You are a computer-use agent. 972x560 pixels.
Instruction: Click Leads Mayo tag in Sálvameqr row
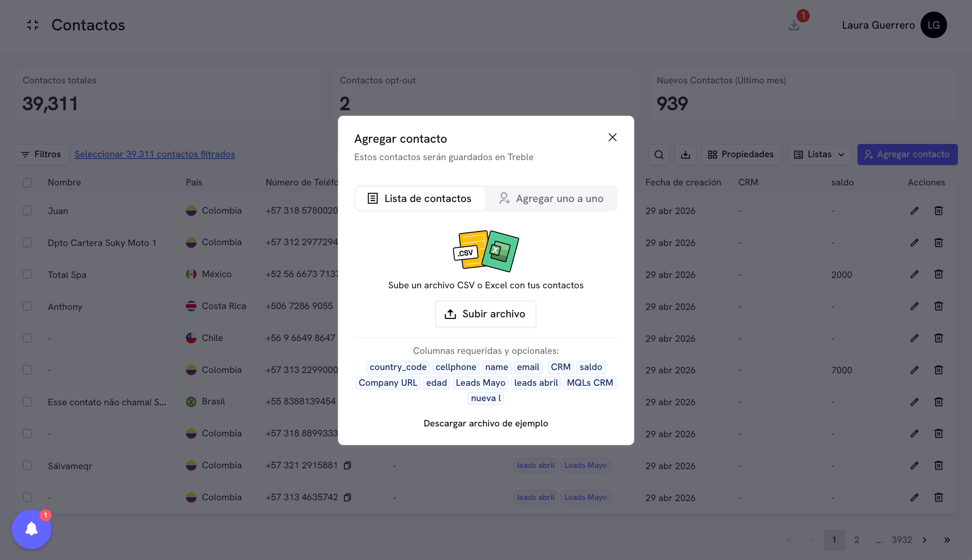click(x=585, y=465)
